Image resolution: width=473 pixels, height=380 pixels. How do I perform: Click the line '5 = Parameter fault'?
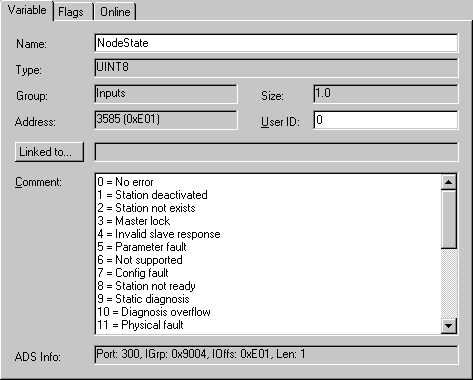point(142,247)
